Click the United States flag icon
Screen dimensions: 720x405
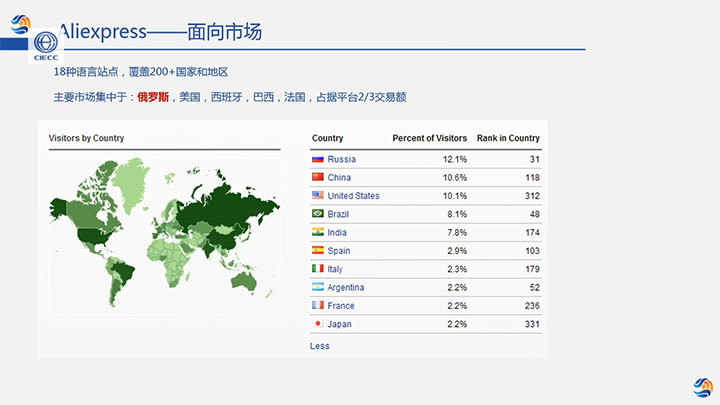(x=318, y=196)
